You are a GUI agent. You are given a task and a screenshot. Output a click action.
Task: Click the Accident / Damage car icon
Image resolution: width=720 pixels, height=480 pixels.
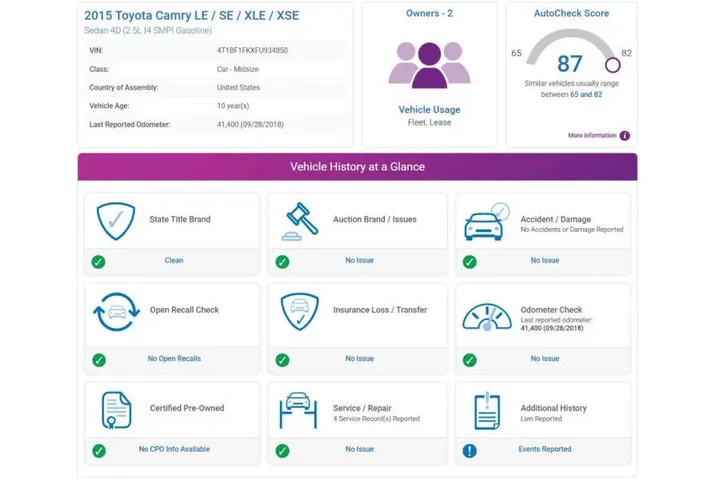[487, 222]
